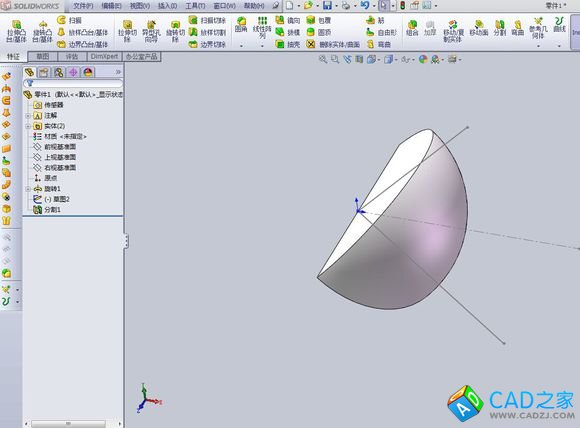Select the 分割 split tool in ribbon

click(x=500, y=28)
